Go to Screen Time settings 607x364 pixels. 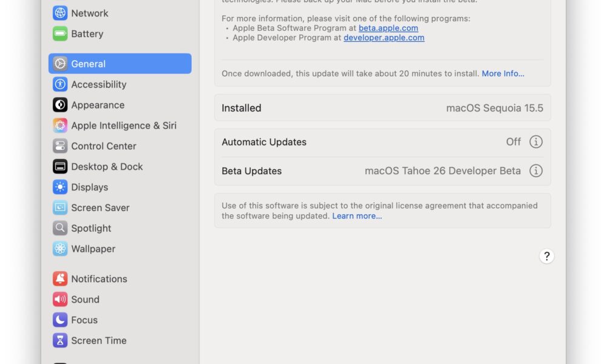(120, 340)
